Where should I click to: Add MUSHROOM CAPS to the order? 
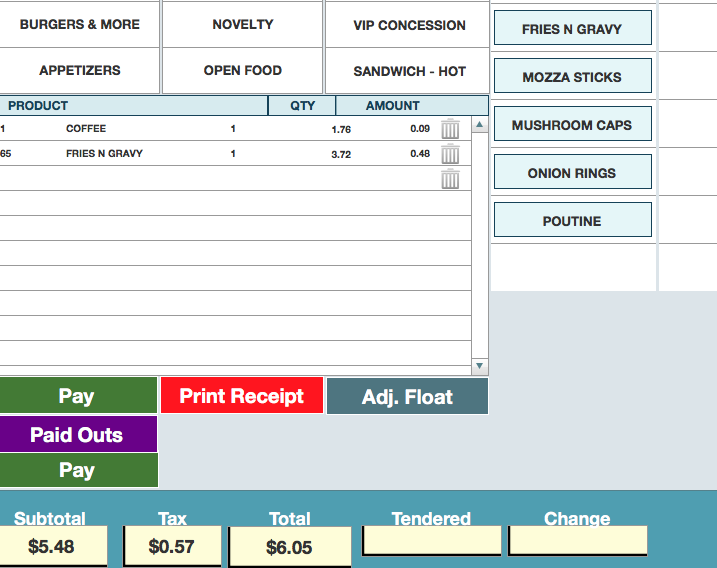pyautogui.click(x=573, y=124)
